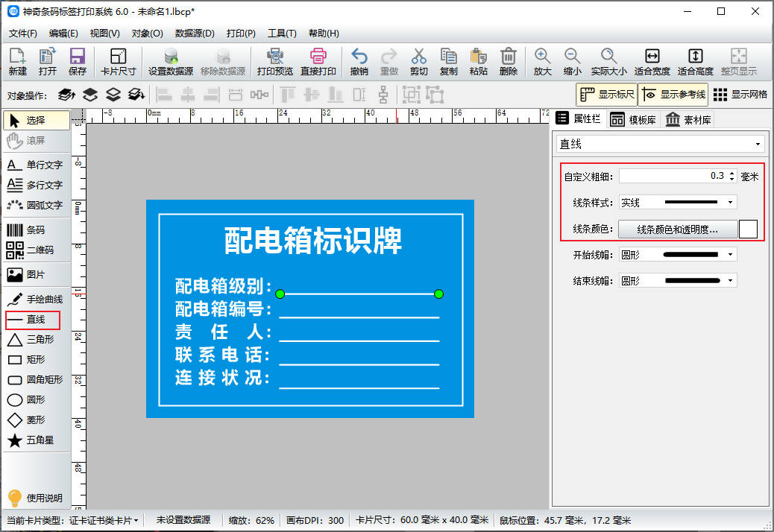774x532 pixels.
Task: Expand the 开始线帽 start cap dropdown
Action: 678,255
